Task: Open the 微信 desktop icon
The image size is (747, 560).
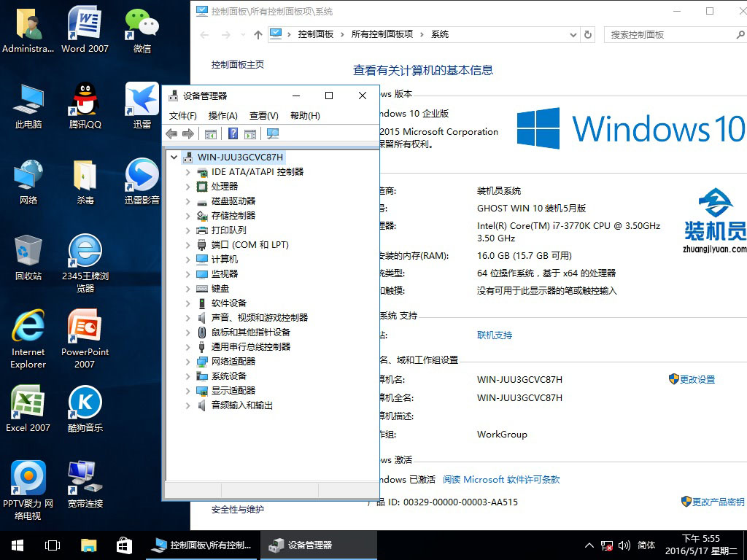Action: tap(142, 31)
